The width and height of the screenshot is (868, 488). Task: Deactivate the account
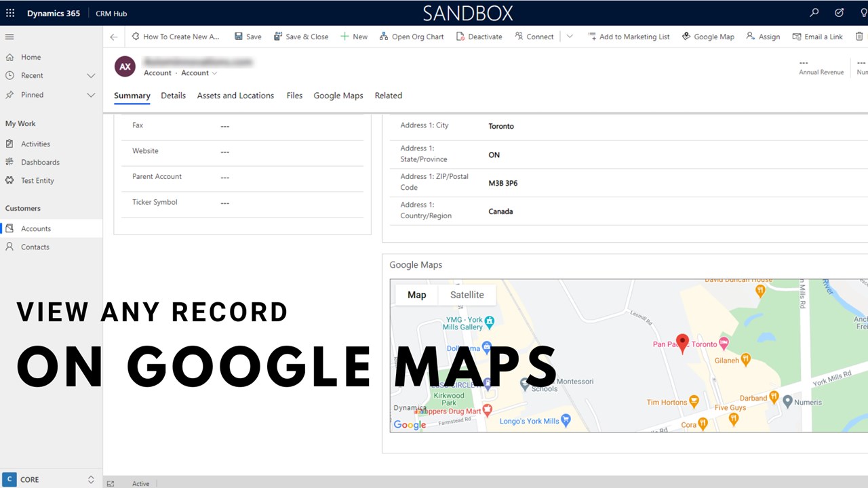pyautogui.click(x=479, y=37)
